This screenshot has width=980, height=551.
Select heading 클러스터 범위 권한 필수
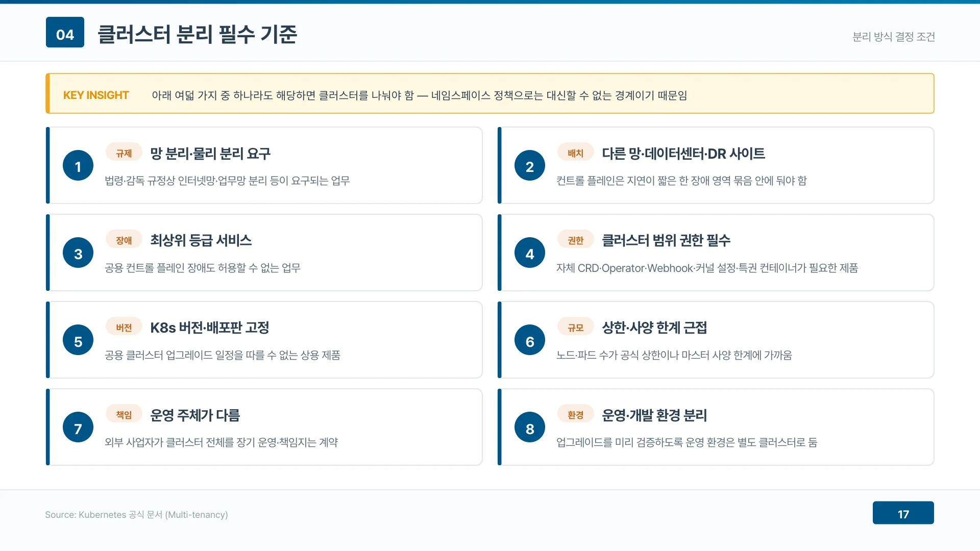click(666, 240)
